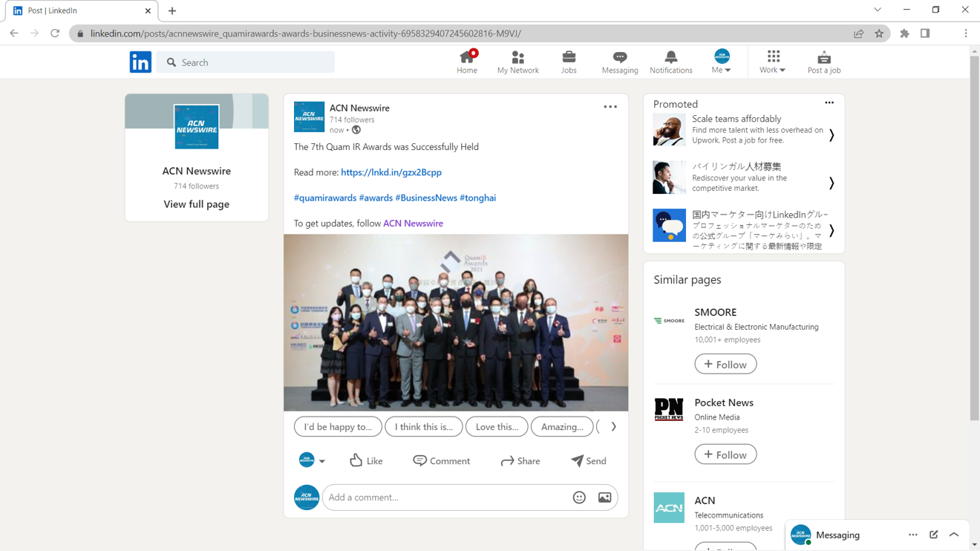Open the SMOORE similar page title
Screen dimensions: 980x551
(x=716, y=313)
